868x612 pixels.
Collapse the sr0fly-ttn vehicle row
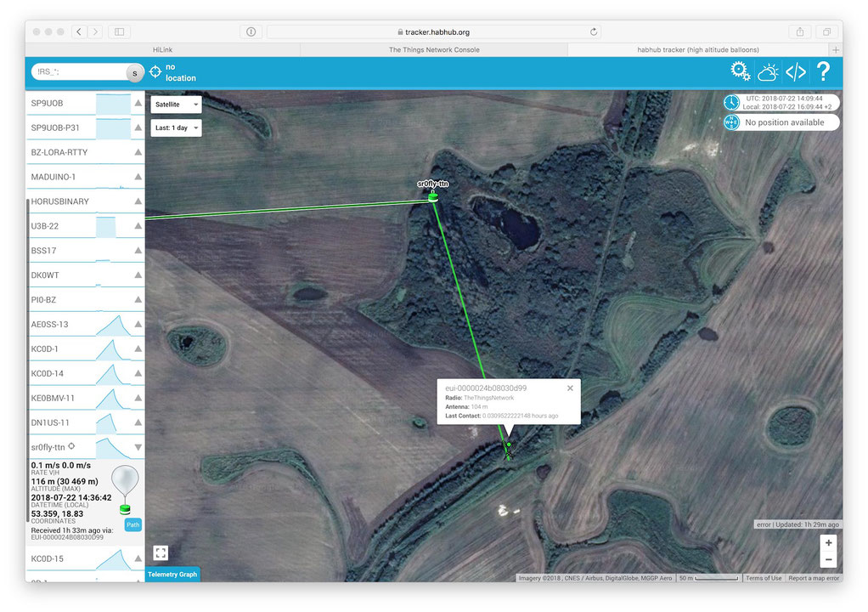coord(138,447)
